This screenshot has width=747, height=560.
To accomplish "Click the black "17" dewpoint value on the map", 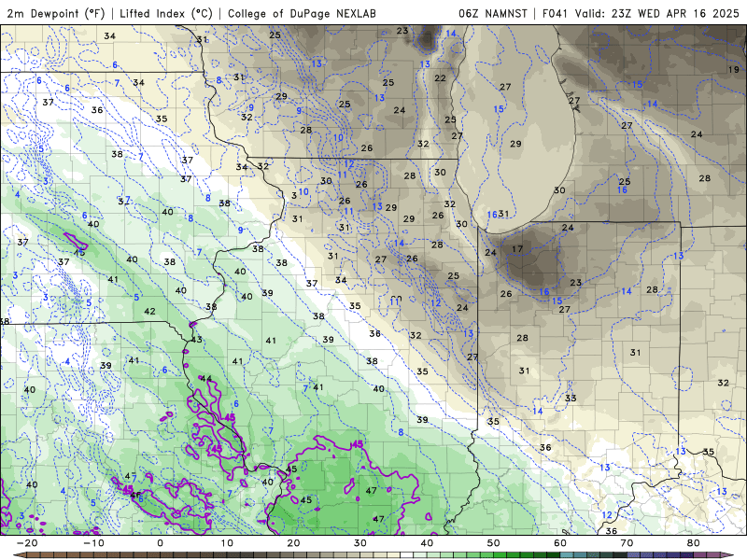I will [x=517, y=248].
